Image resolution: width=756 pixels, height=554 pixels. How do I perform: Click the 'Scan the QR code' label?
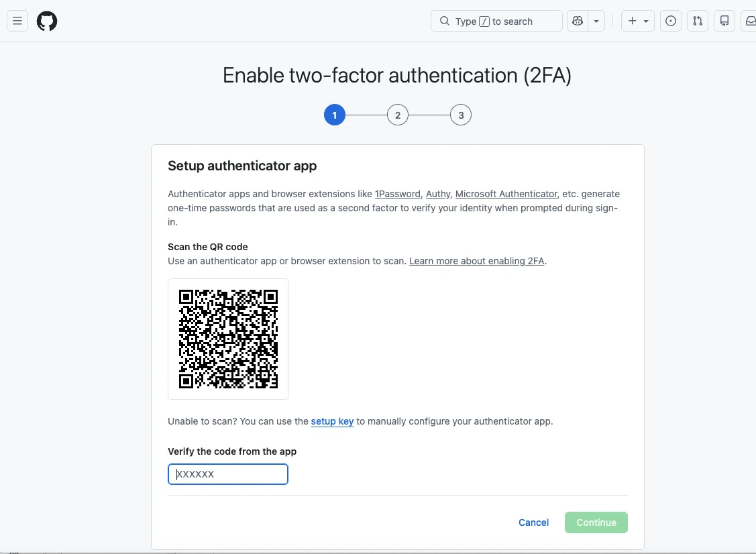tap(208, 247)
